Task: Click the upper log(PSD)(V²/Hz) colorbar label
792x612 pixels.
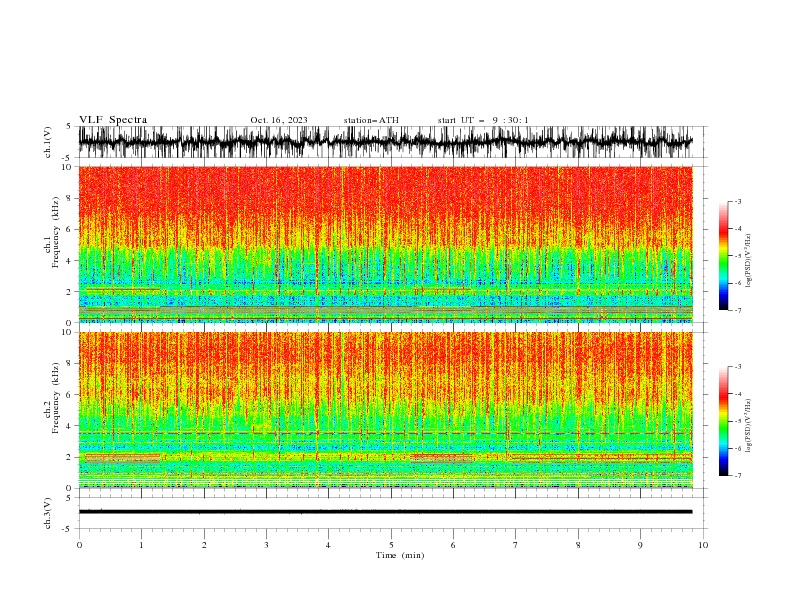Action: 748,261
